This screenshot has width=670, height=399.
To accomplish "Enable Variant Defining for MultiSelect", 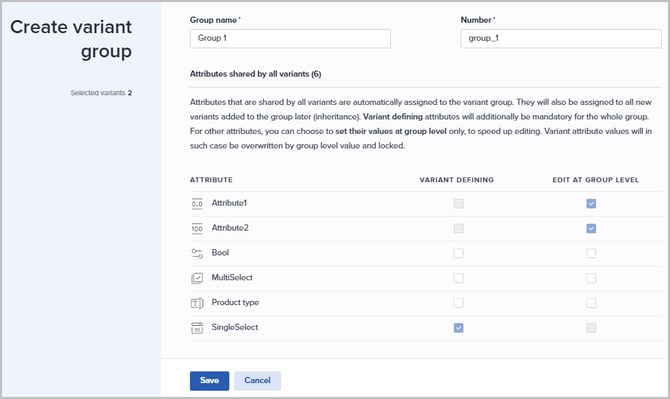I will pyautogui.click(x=458, y=278).
